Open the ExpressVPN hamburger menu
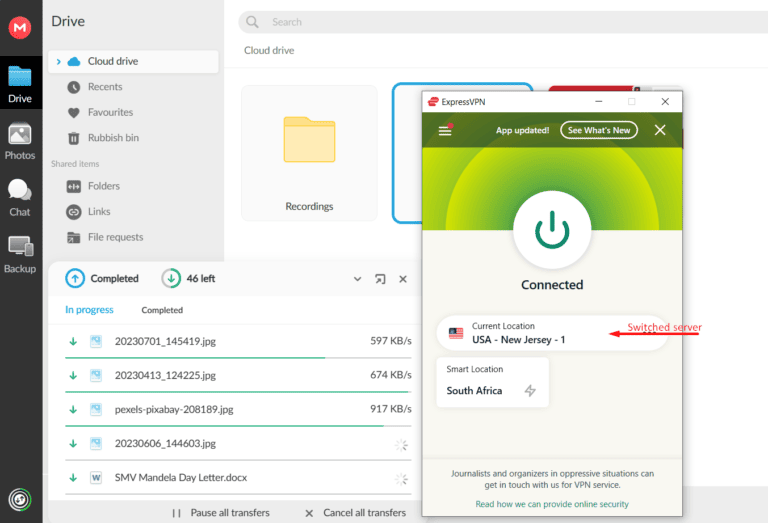 click(x=445, y=130)
